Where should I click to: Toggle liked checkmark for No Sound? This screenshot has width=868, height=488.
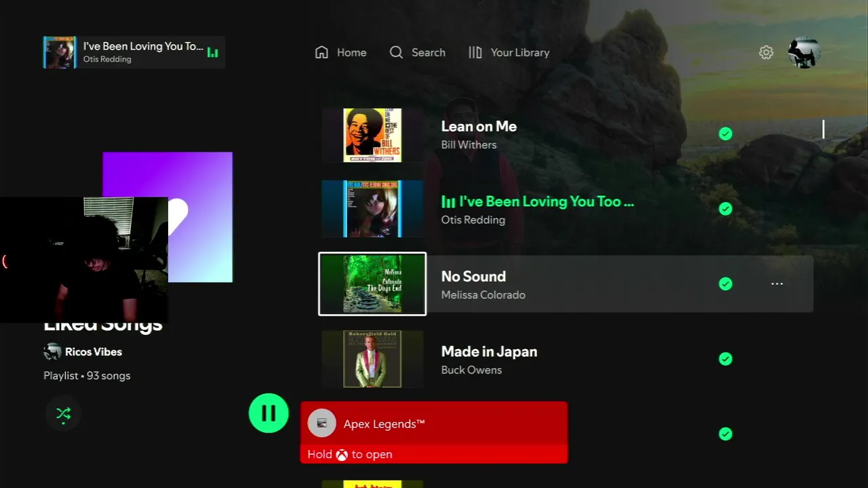coord(726,284)
